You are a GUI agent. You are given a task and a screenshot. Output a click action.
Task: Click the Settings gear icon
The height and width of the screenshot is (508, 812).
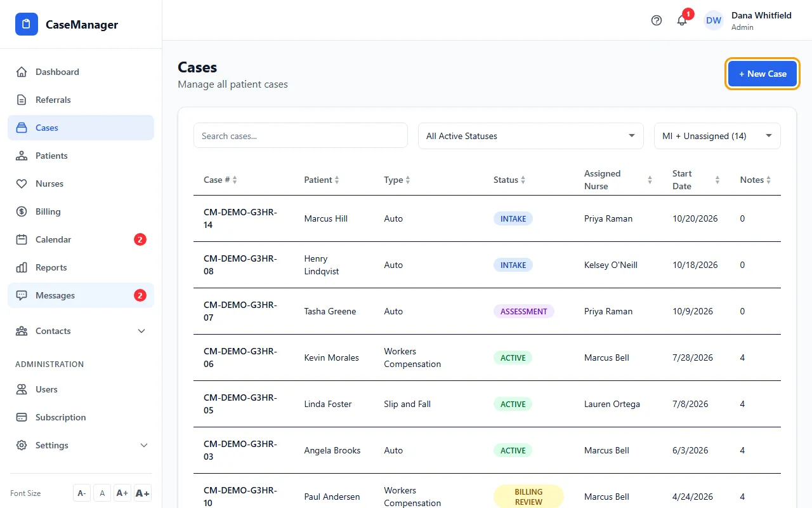22,445
